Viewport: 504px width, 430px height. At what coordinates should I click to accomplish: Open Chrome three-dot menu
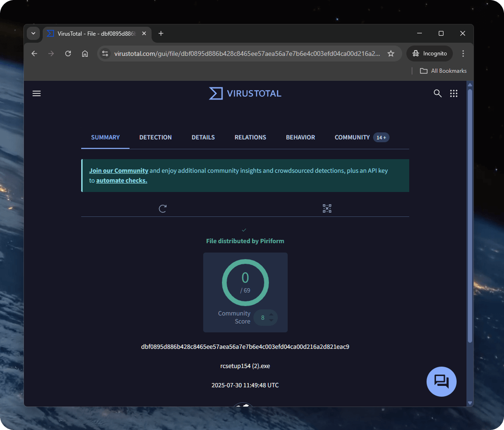click(463, 54)
